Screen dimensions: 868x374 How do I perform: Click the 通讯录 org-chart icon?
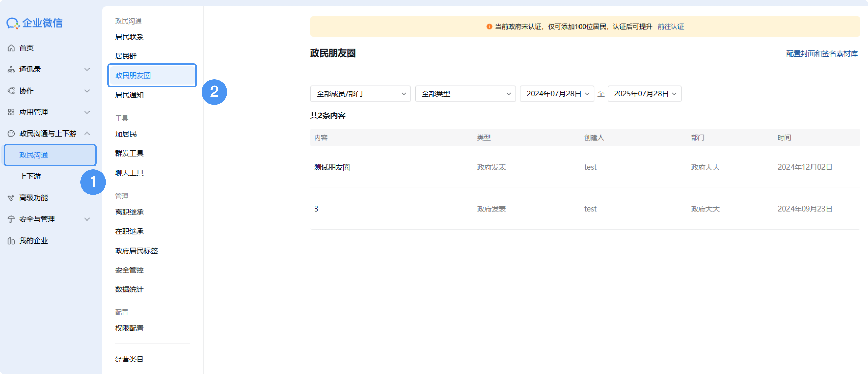11,69
